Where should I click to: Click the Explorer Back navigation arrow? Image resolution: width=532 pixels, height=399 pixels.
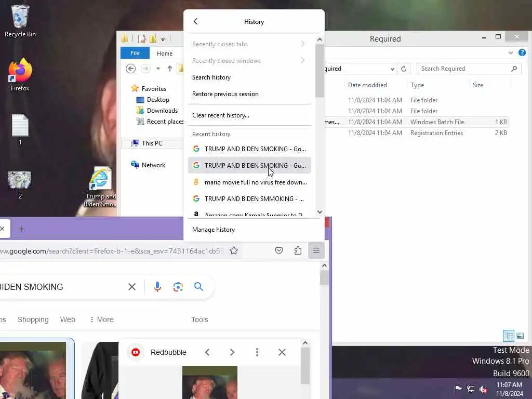click(130, 69)
